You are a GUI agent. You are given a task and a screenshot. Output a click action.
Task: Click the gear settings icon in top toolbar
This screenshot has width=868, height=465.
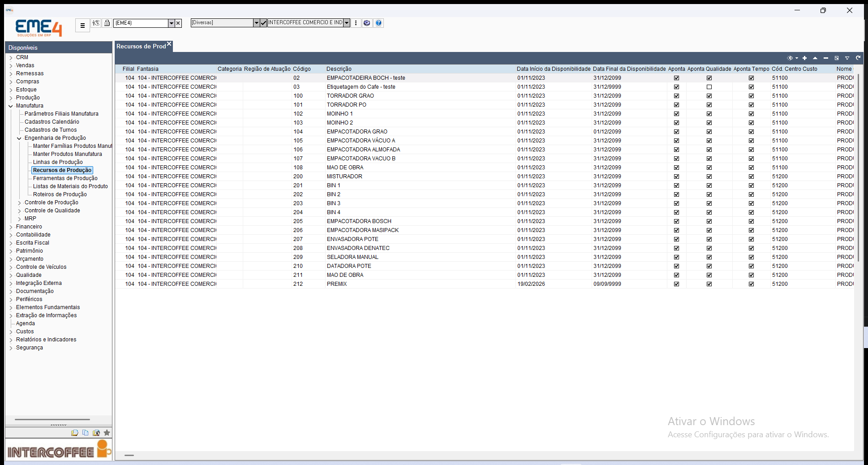point(367,23)
